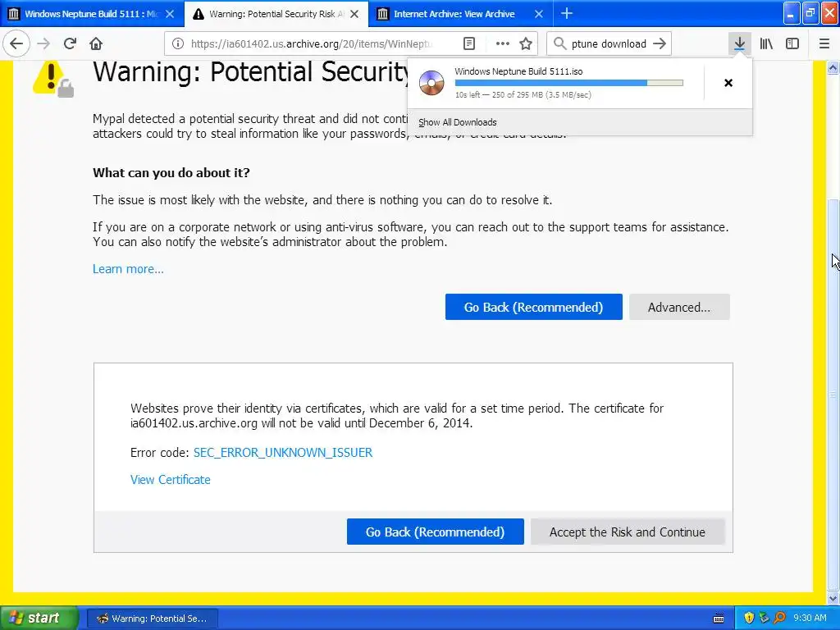Click the scrollbar down arrow

tap(833, 598)
